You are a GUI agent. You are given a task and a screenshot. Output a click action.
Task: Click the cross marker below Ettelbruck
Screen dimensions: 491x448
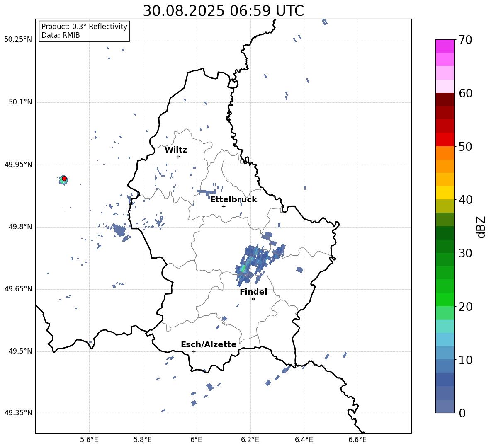point(224,206)
